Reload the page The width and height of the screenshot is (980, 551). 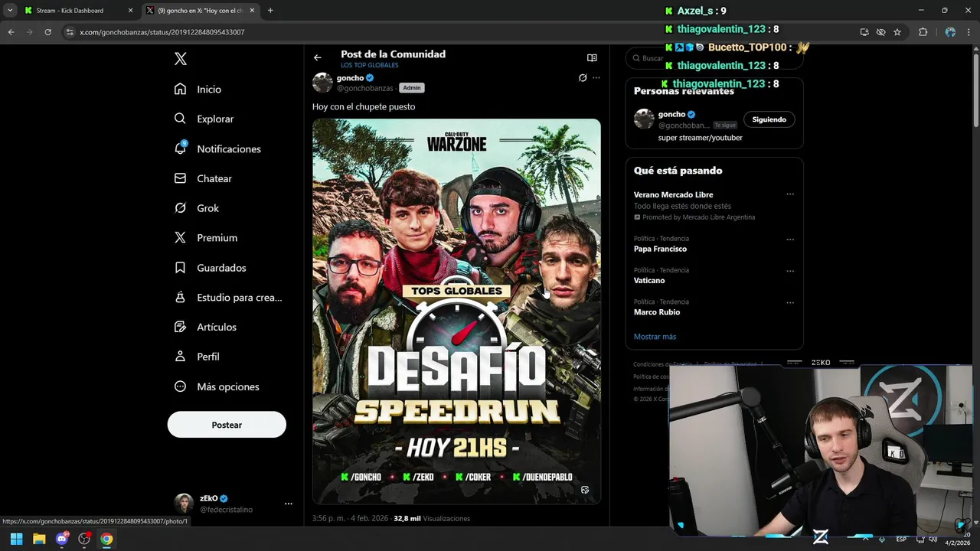pyautogui.click(x=48, y=32)
